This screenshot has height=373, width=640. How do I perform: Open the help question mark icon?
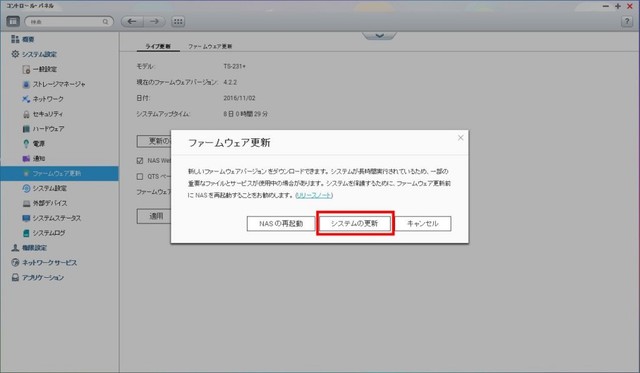(x=627, y=22)
